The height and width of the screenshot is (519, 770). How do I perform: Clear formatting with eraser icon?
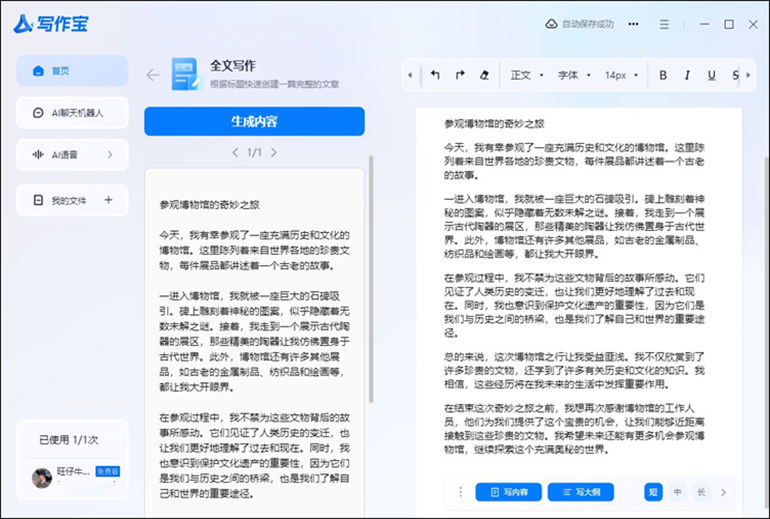[484, 75]
